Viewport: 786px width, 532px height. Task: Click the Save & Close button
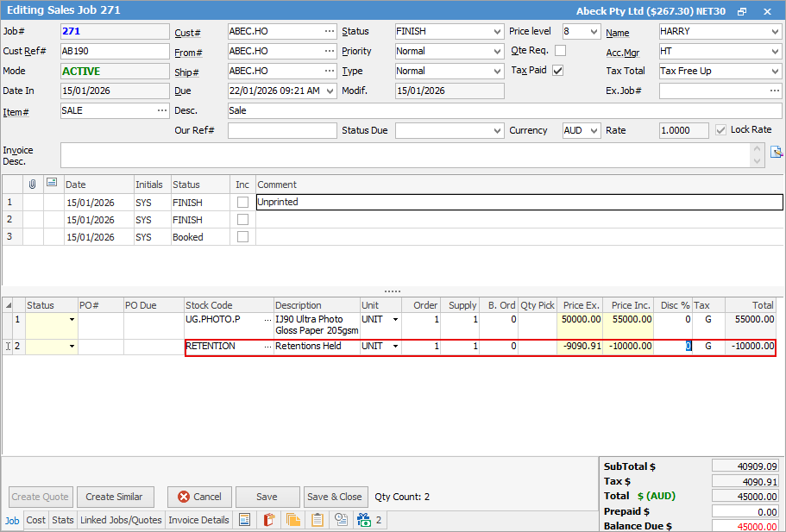335,497
